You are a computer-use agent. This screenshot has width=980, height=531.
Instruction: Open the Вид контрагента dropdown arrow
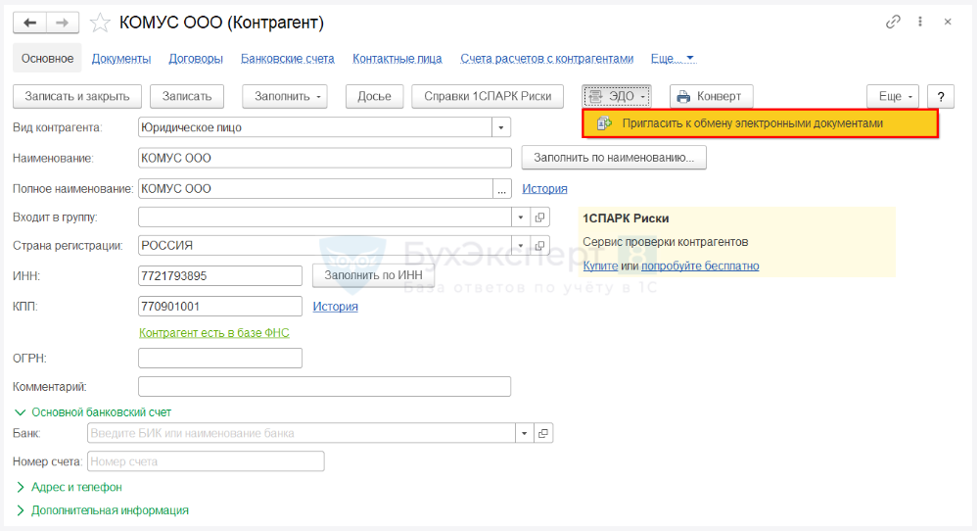(x=501, y=127)
